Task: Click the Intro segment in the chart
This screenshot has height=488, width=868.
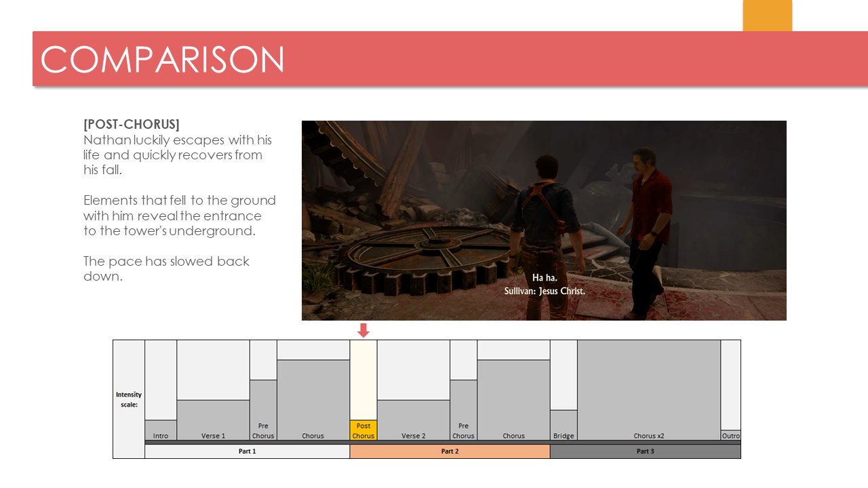Action: [x=161, y=430]
